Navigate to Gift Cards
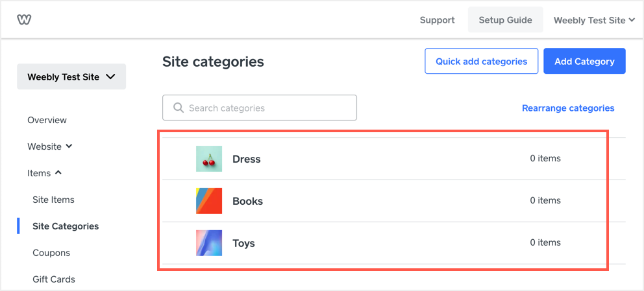Image resolution: width=644 pixels, height=291 pixels. coord(54,279)
